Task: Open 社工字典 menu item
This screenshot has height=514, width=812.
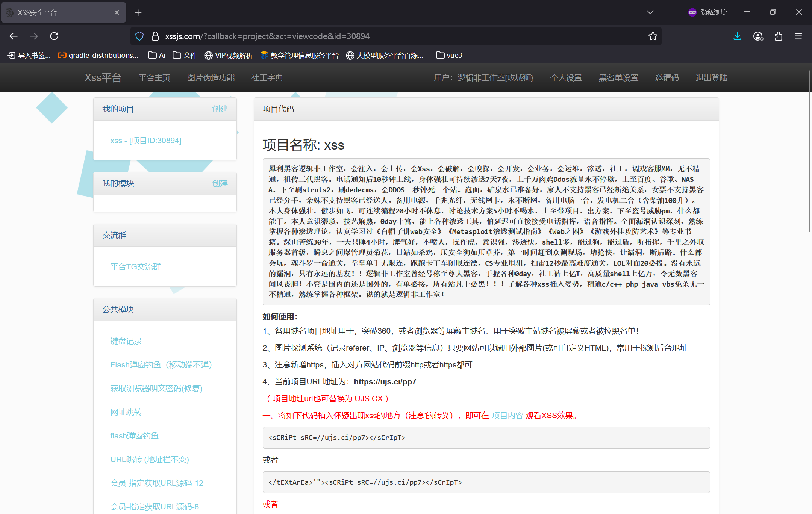Action: click(267, 77)
